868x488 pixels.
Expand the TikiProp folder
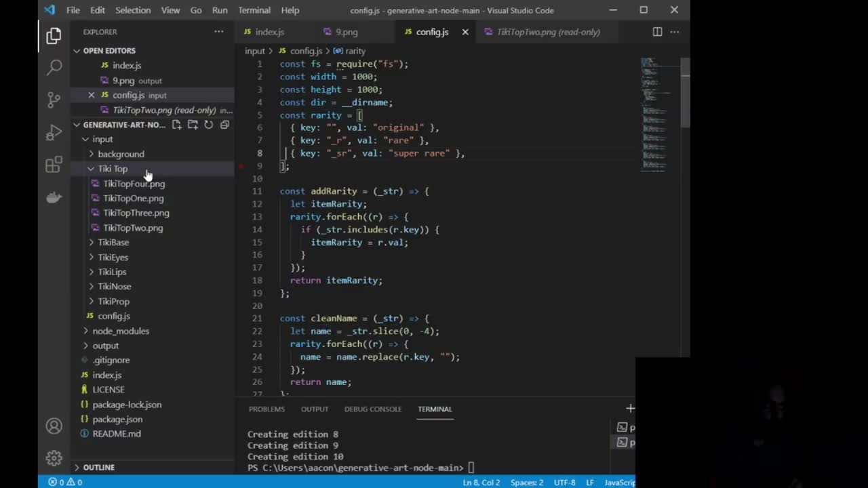[113, 301]
